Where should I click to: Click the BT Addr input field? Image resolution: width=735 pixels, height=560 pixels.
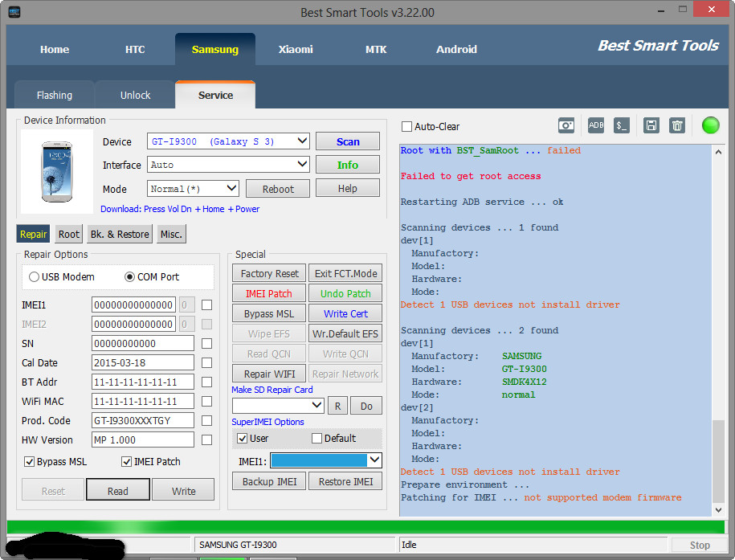click(x=142, y=382)
